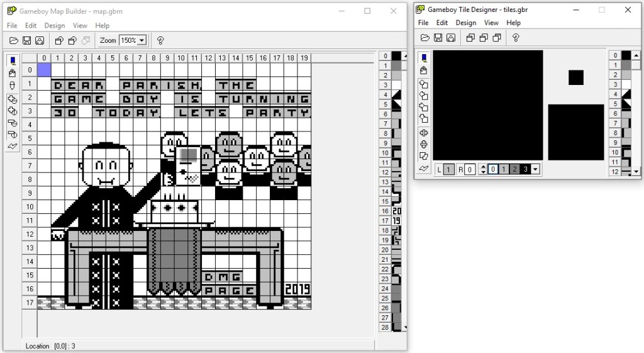Open file icon in Tile Designer toolbar
Viewport: 644px width, 353px height.
[425, 38]
